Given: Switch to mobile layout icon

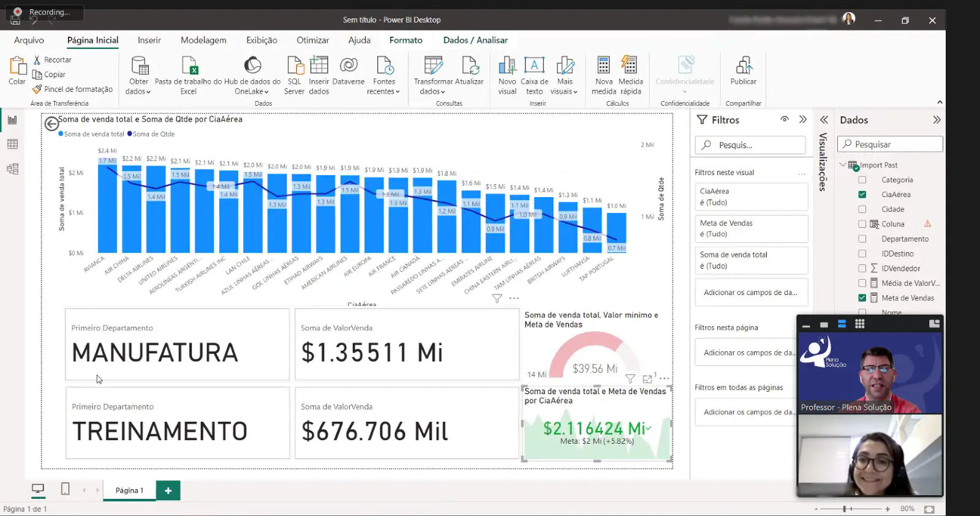Looking at the screenshot, I should (66, 489).
